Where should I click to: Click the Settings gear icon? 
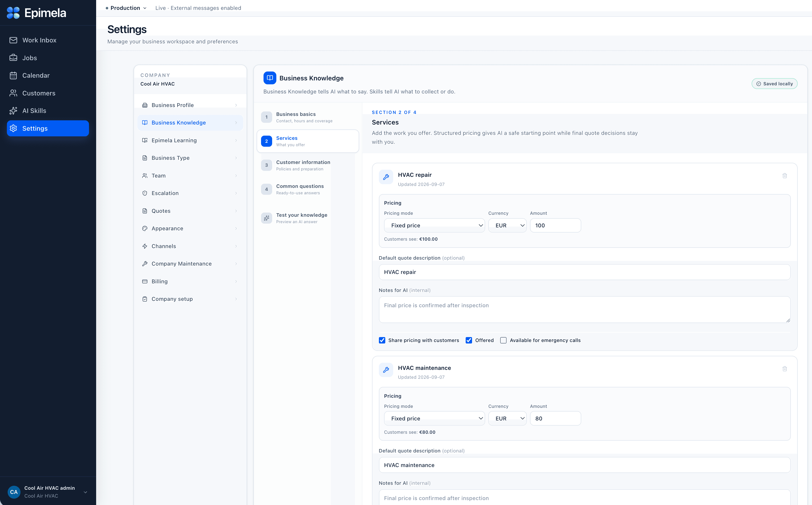13,128
